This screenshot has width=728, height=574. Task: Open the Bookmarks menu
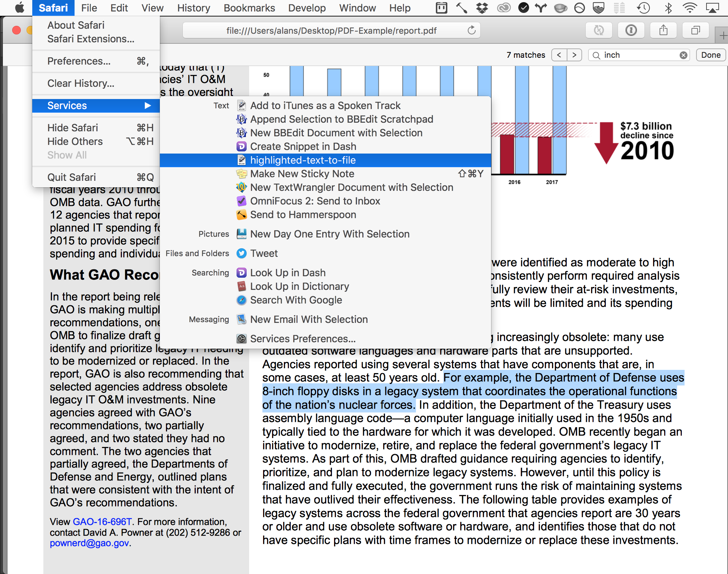coord(249,8)
